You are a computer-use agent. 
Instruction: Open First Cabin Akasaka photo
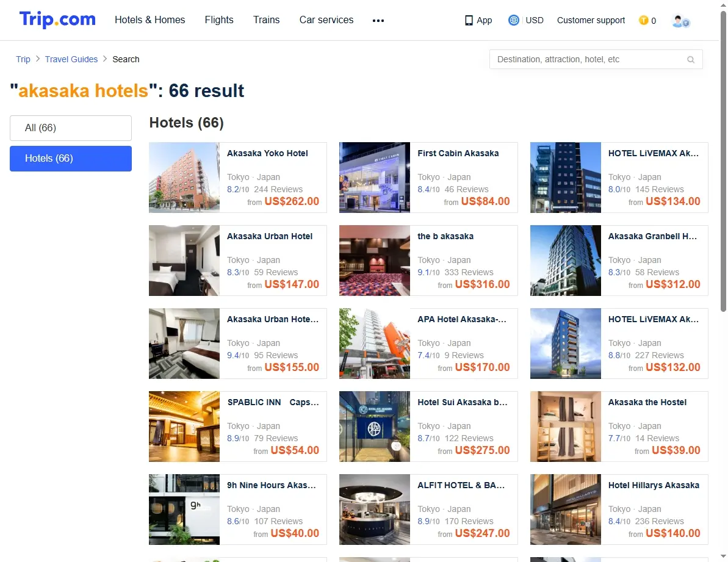(x=375, y=178)
